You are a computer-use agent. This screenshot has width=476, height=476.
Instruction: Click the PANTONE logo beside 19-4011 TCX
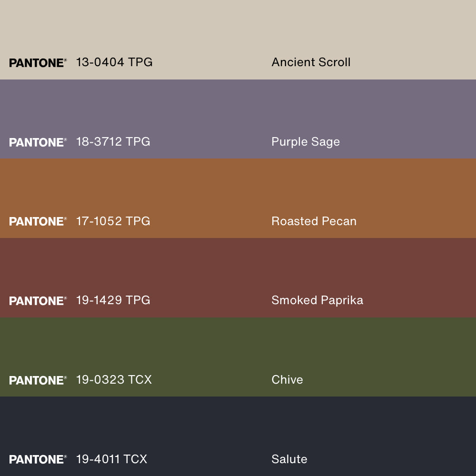[x=38, y=459]
